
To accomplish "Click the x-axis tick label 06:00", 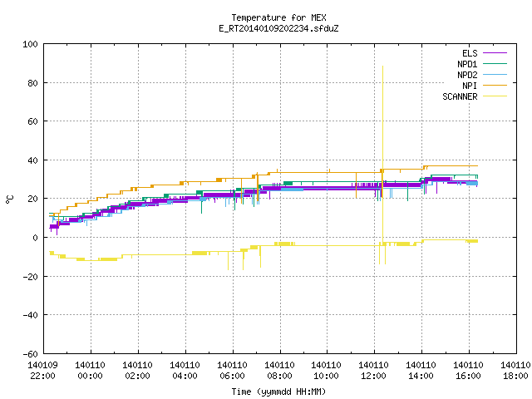I will pyautogui.click(x=232, y=376).
